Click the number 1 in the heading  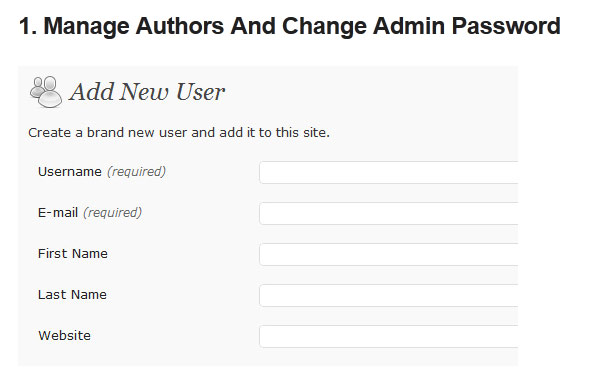[x=25, y=26]
